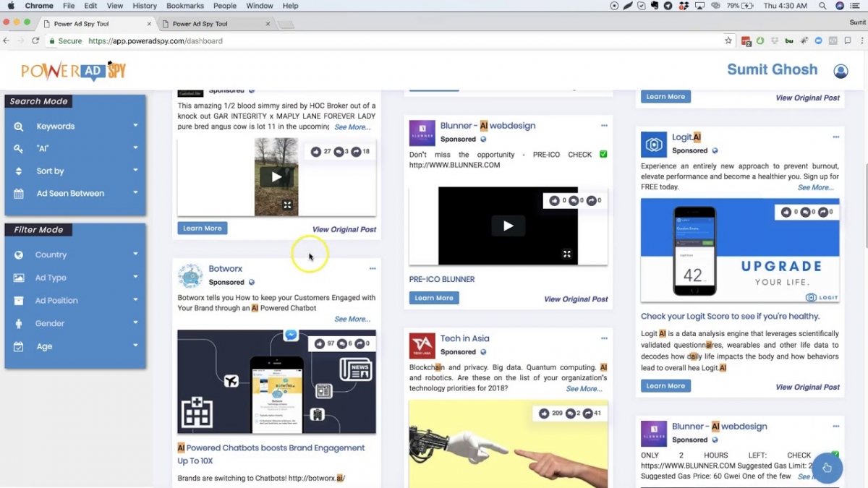Screen dimensions: 868x488
Task: Open the Ad Type filter dropdown
Action: point(75,278)
